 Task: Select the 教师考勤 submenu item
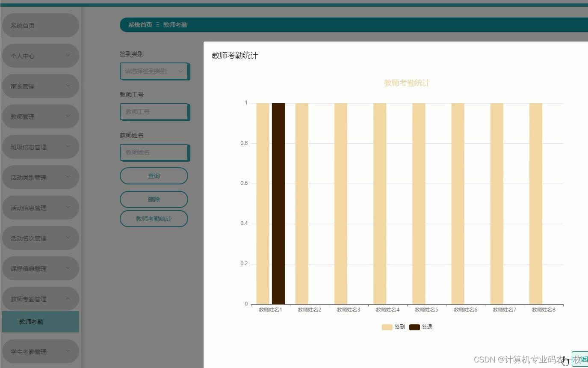click(x=41, y=322)
